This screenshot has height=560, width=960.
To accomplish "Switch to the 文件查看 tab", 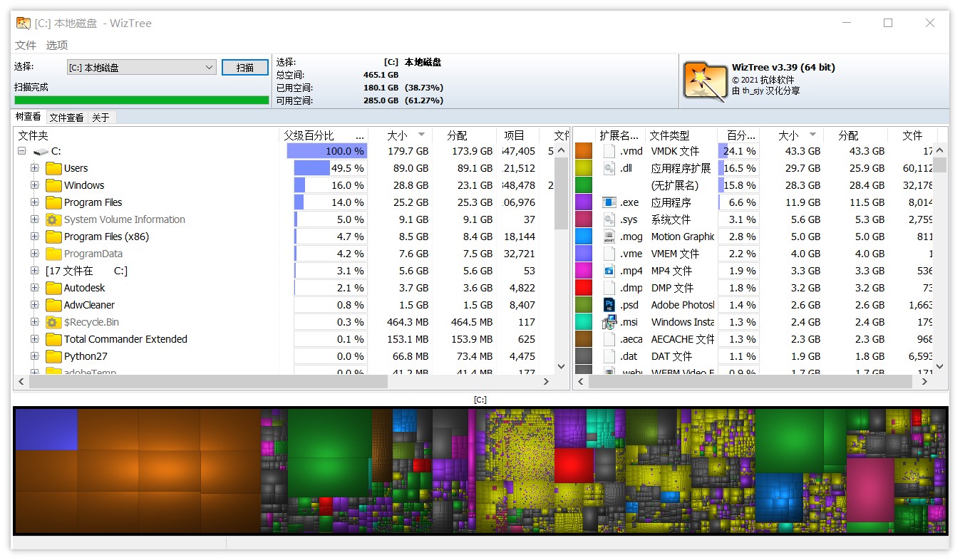I will 66,116.
